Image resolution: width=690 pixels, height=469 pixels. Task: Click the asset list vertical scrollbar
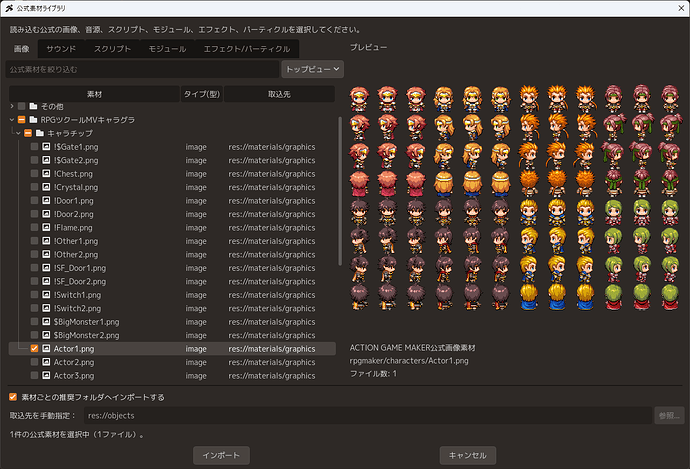pyautogui.click(x=340, y=191)
